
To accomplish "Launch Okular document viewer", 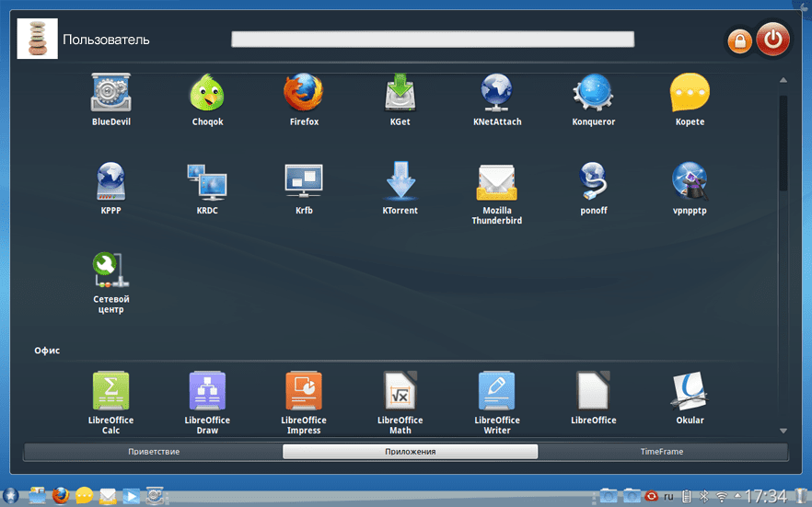I will coord(690,398).
